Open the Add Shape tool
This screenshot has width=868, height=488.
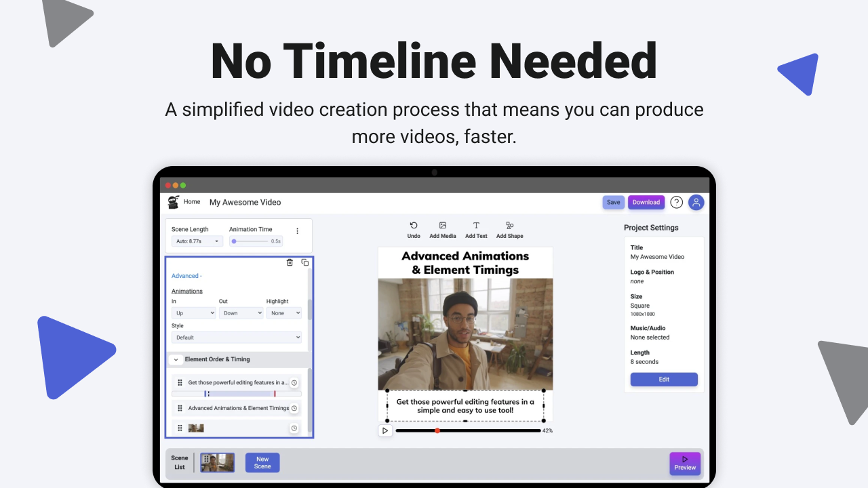click(509, 226)
